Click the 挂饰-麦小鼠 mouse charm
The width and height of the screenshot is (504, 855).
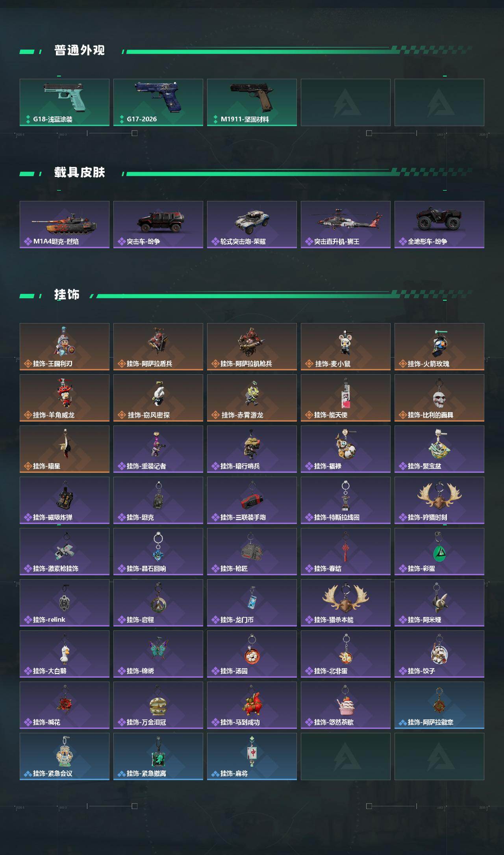tap(346, 347)
